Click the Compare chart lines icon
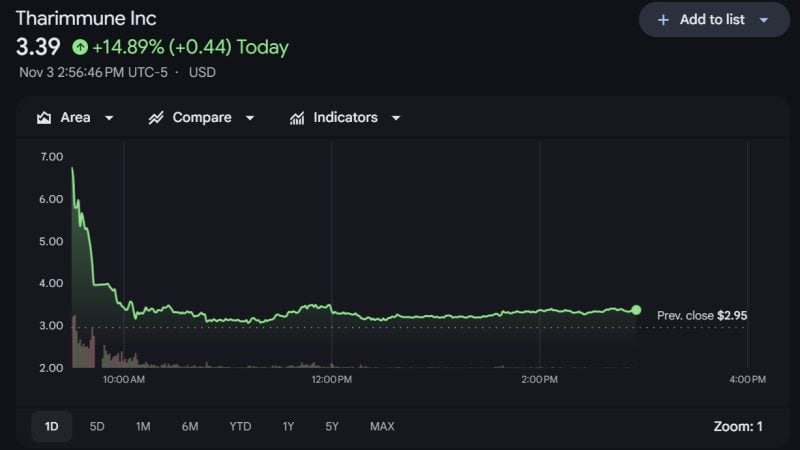 [x=156, y=118]
